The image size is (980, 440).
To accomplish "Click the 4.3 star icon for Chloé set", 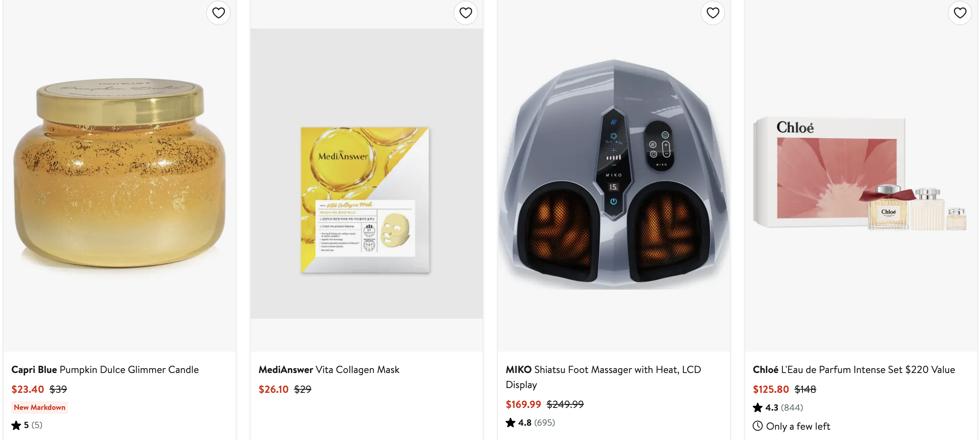I will [x=758, y=407].
